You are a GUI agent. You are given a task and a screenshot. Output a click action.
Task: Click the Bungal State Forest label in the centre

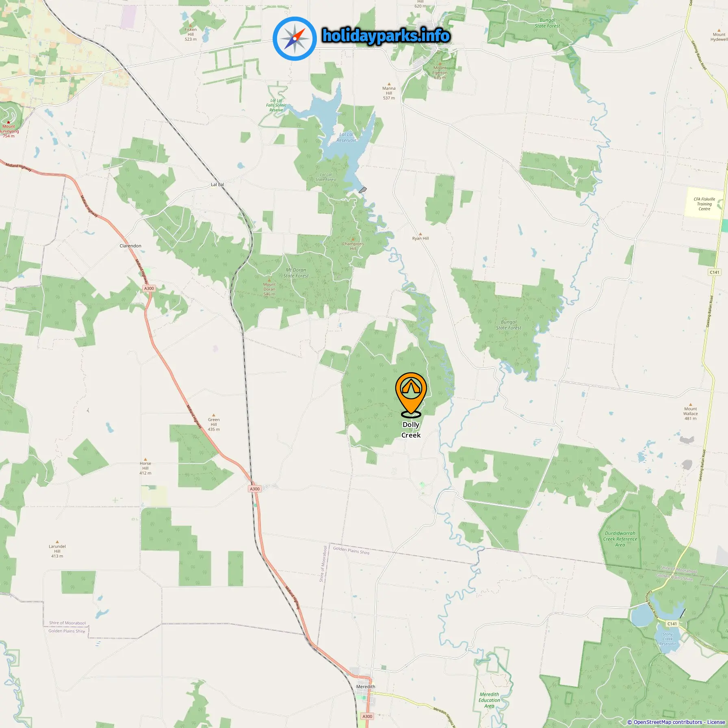click(508, 325)
